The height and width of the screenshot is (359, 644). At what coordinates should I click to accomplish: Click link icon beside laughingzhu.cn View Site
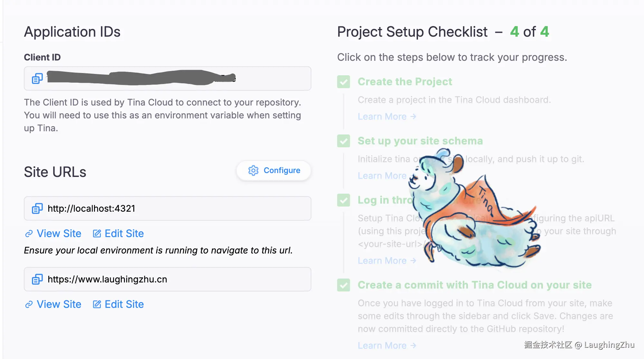(x=29, y=304)
